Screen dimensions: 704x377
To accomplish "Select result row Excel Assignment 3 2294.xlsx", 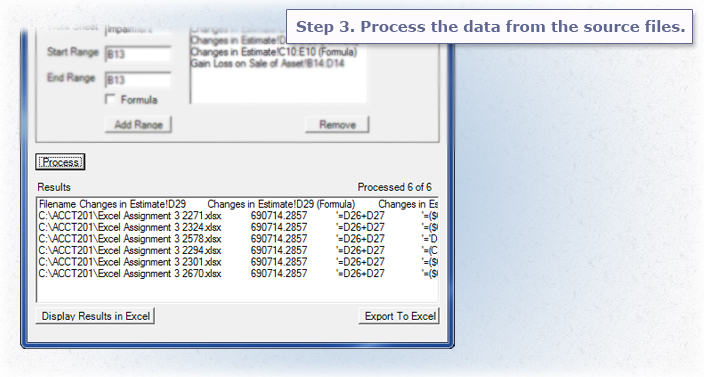I will point(238,250).
